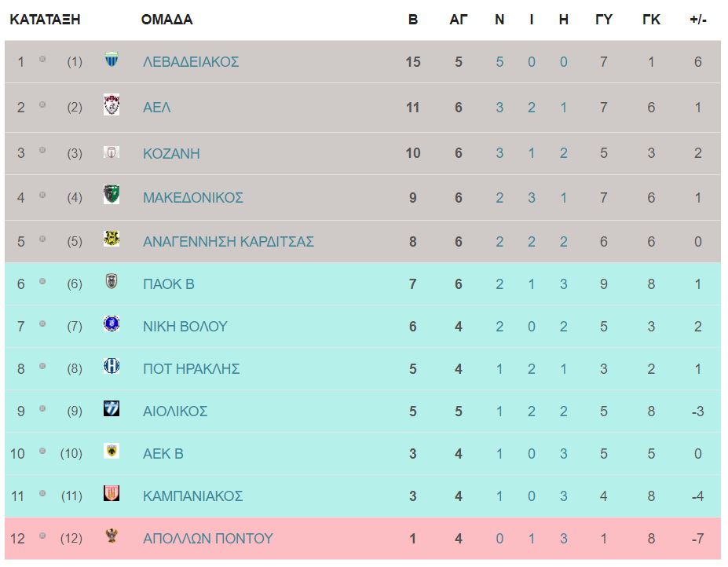Click the ΛΕΒΑΔΕΙΑΚΟΣ team crest icon
The image size is (728, 567).
click(112, 60)
